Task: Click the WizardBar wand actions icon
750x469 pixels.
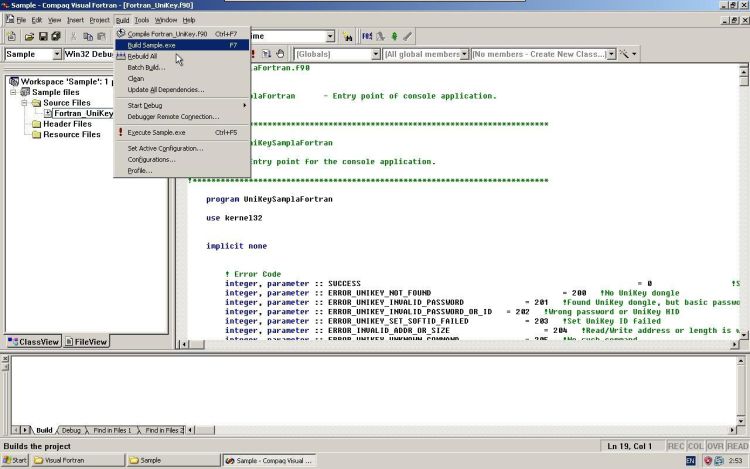Action: point(624,54)
